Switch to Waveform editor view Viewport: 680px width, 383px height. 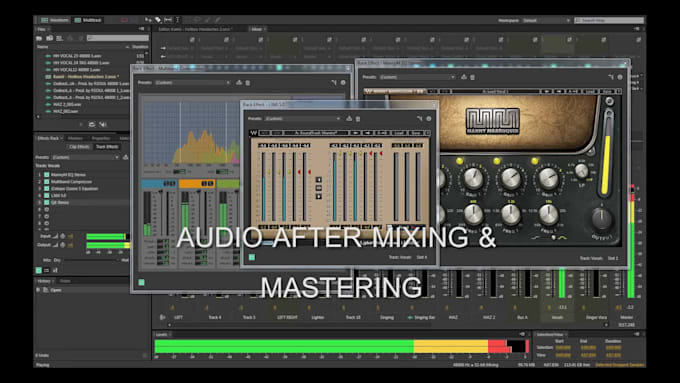tap(54, 20)
